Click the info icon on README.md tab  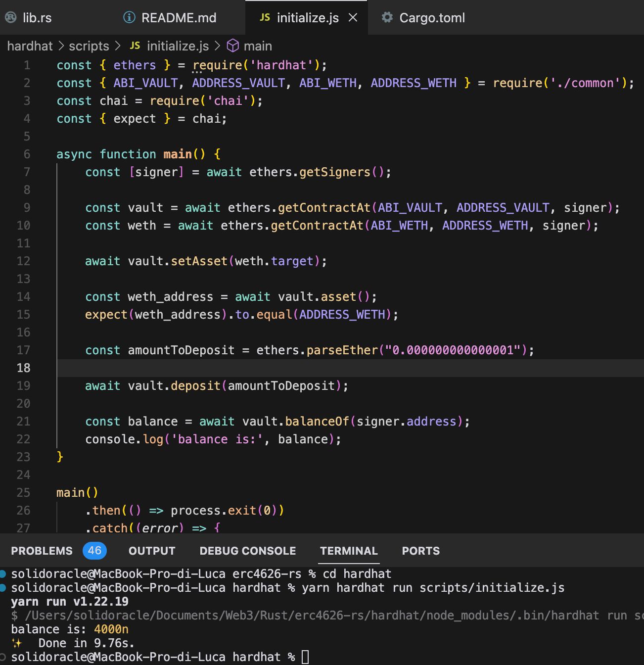click(x=129, y=18)
